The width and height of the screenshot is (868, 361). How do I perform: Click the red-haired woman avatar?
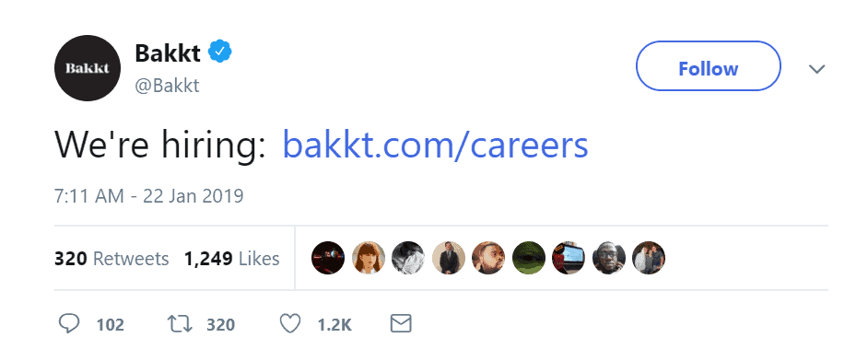[x=369, y=258]
